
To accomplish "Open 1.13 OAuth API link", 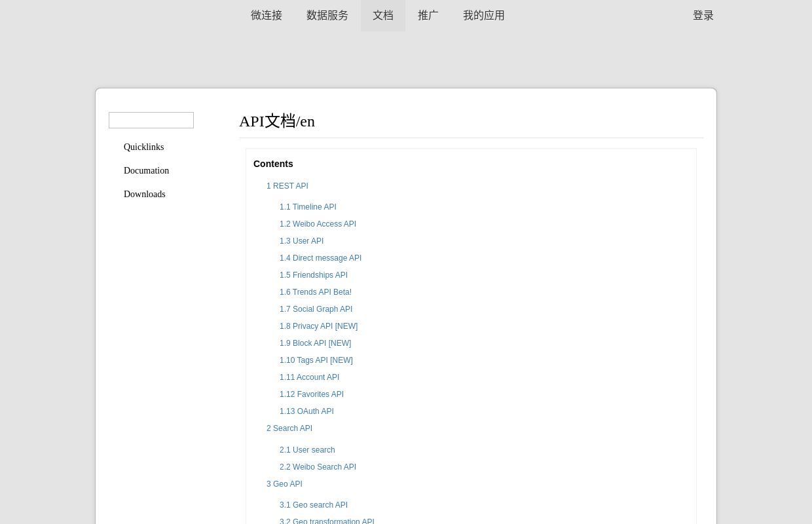I will click(x=306, y=411).
